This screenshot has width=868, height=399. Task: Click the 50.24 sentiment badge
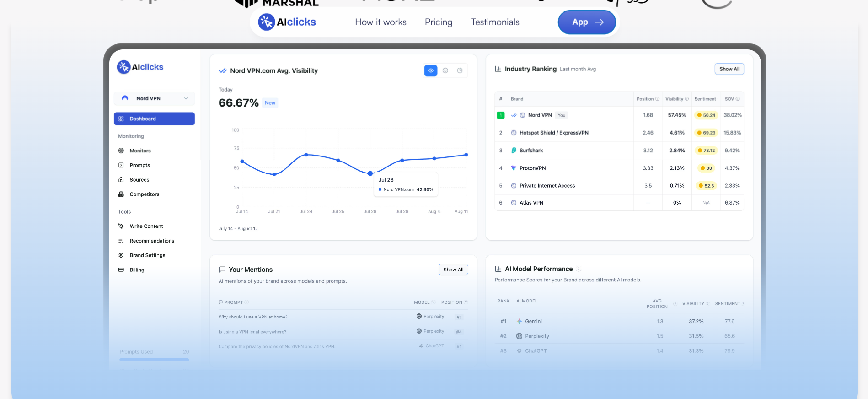tap(706, 115)
